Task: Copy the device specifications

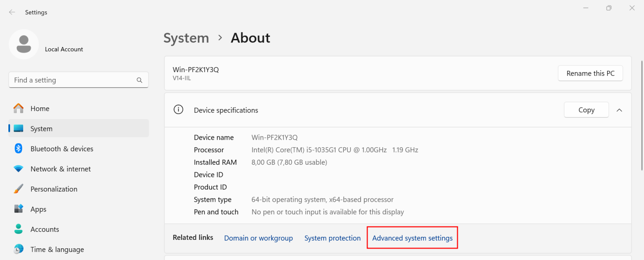Action: pyautogui.click(x=586, y=110)
